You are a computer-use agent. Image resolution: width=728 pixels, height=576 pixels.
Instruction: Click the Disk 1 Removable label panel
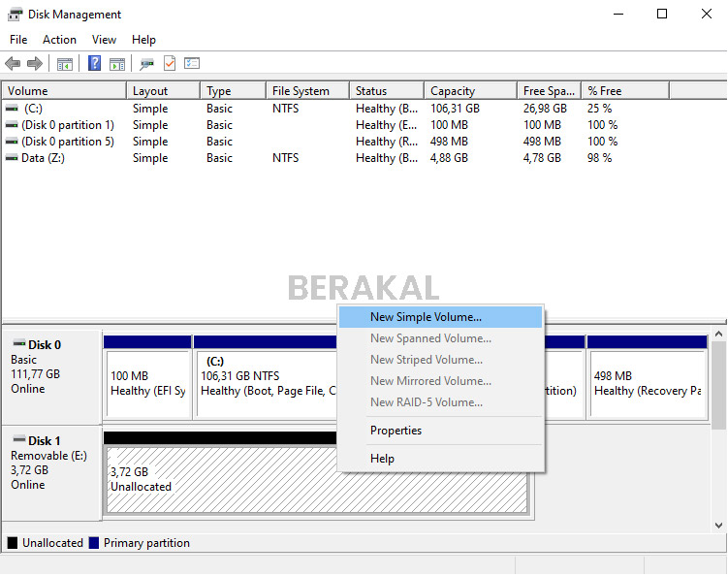click(x=52, y=470)
